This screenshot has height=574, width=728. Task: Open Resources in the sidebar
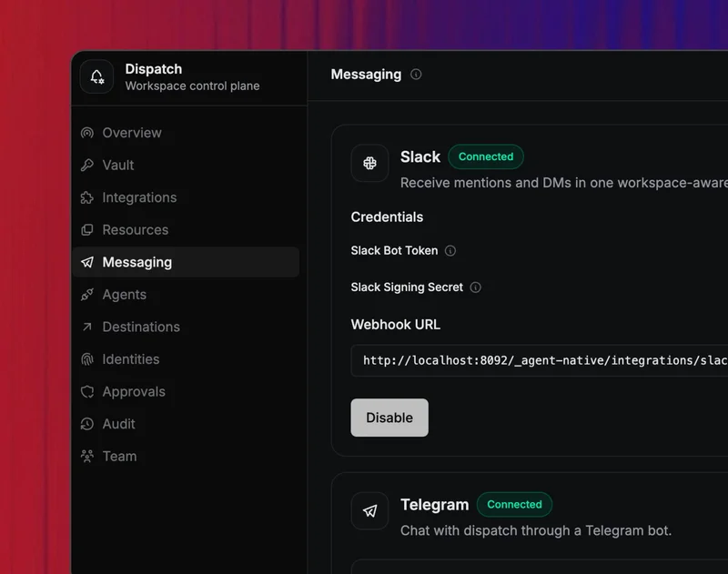pyautogui.click(x=135, y=230)
